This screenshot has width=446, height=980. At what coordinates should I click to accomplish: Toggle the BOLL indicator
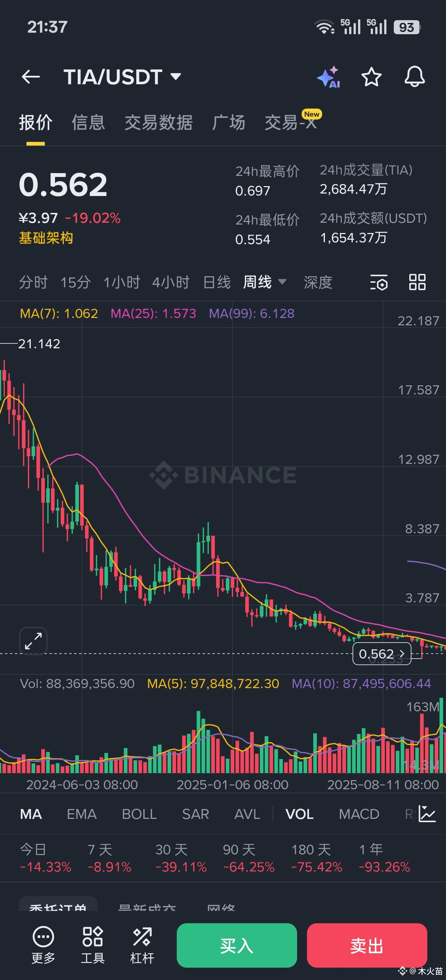(139, 814)
